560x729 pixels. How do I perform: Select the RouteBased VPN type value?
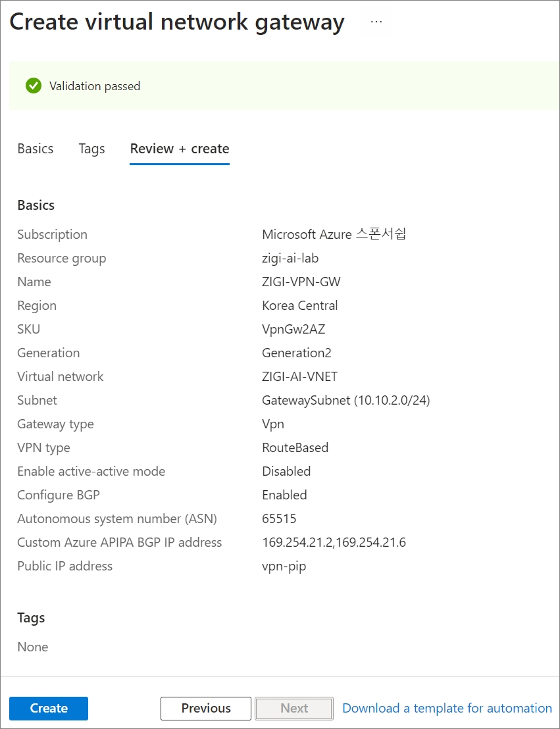pyautogui.click(x=295, y=447)
